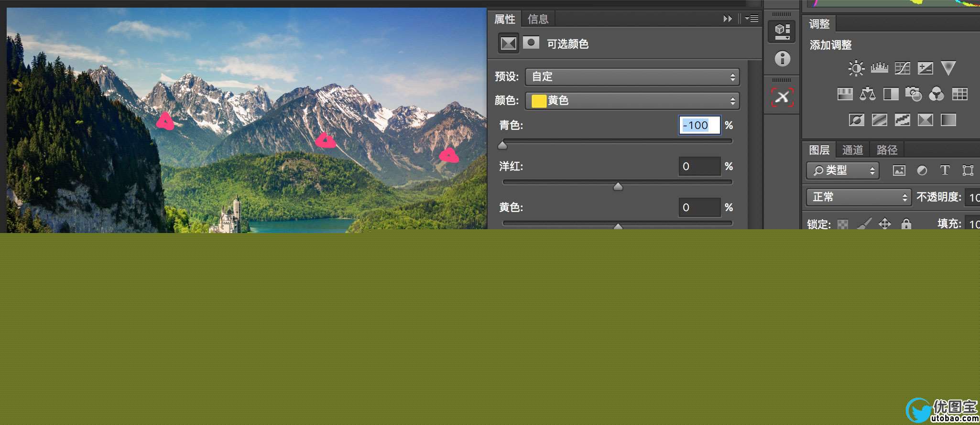The image size is (980, 425).
Task: Click the 不透明度 opacity value field
Action: (972, 197)
